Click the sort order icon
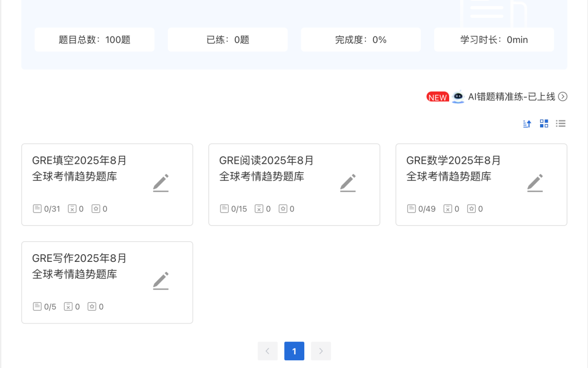The image size is (588, 368). click(527, 124)
